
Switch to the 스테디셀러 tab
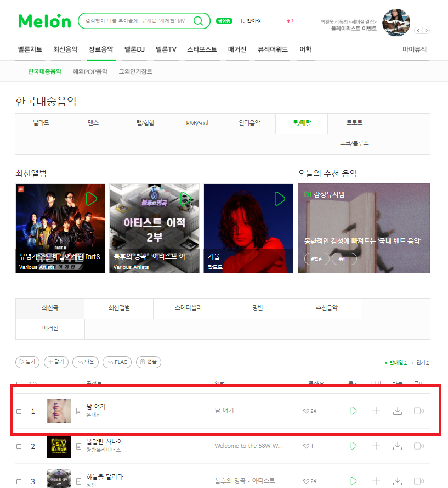[188, 308]
